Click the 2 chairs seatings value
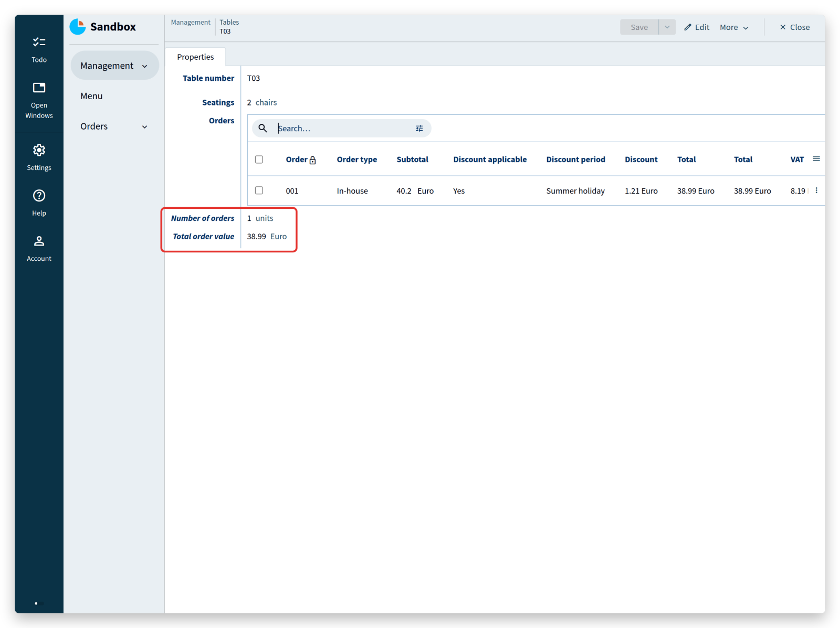This screenshot has width=840, height=628. coord(262,102)
